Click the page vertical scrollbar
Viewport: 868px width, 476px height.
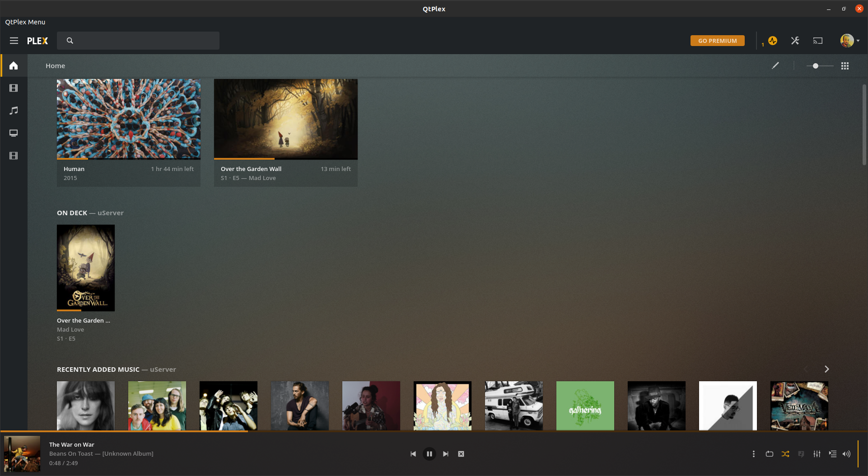pos(864,125)
